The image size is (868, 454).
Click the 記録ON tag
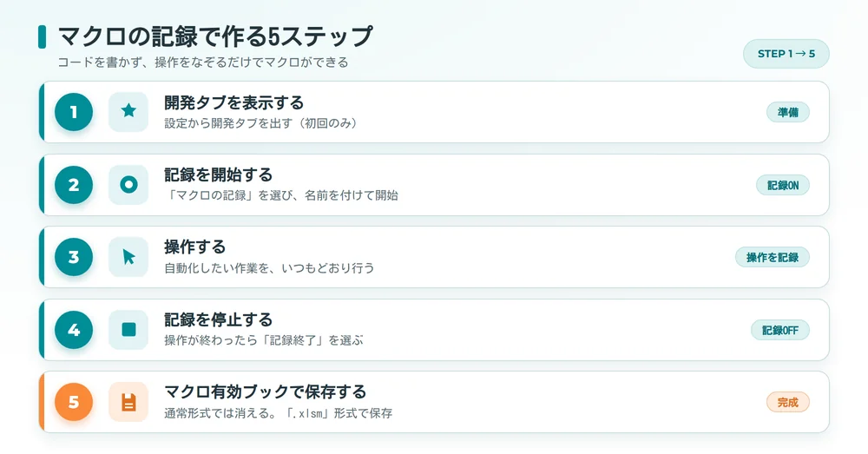(x=783, y=186)
